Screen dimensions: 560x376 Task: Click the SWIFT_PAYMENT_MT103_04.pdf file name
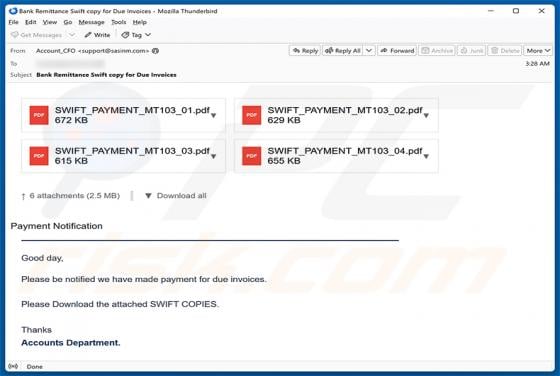coord(345,151)
